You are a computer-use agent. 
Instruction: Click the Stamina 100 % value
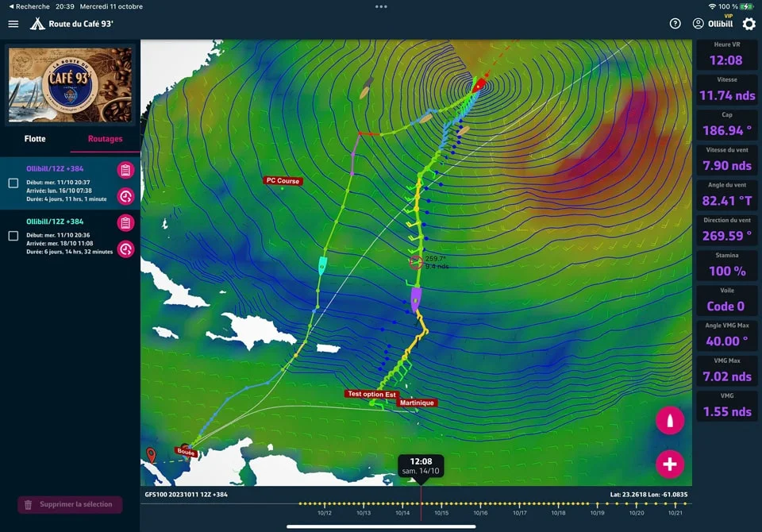727,271
